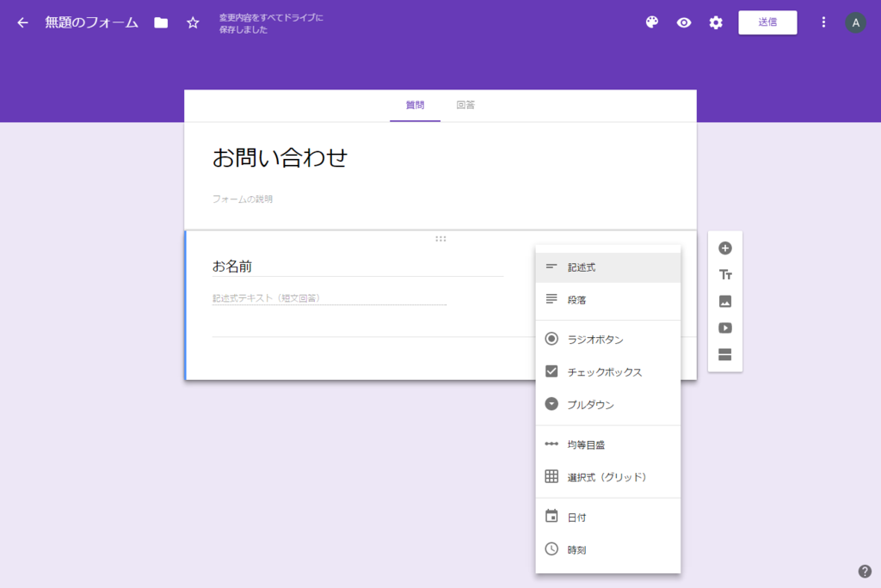Add an image from side toolbar
Image resolution: width=881 pixels, height=588 pixels.
point(724,302)
